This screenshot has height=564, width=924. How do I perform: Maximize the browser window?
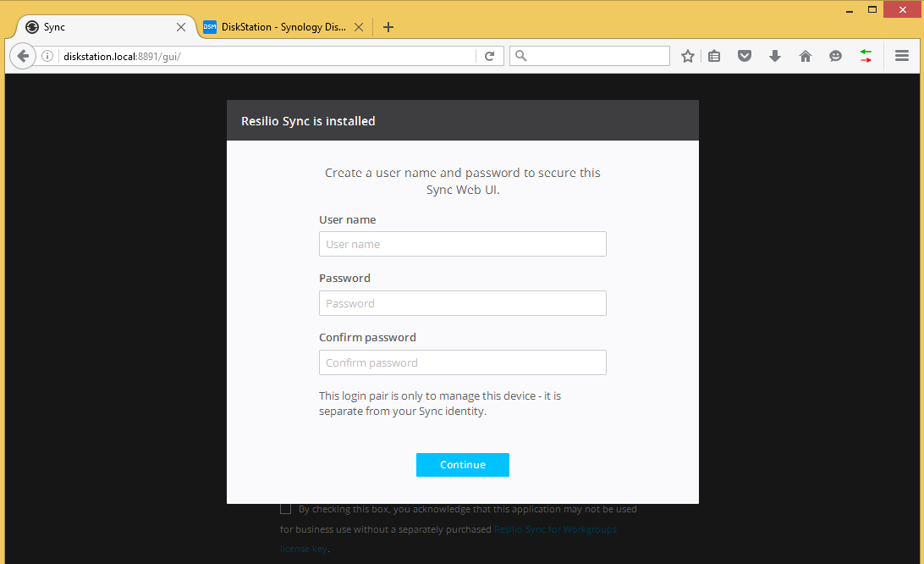(872, 9)
